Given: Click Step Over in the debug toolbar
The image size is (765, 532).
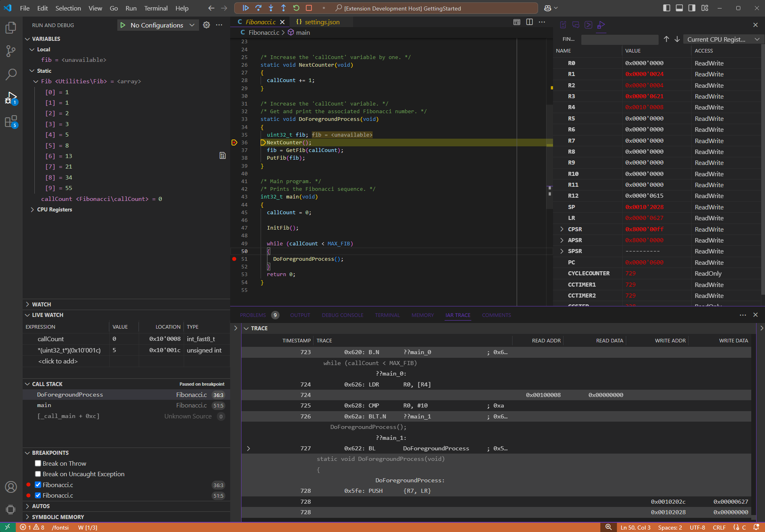Looking at the screenshot, I should tap(258, 8).
